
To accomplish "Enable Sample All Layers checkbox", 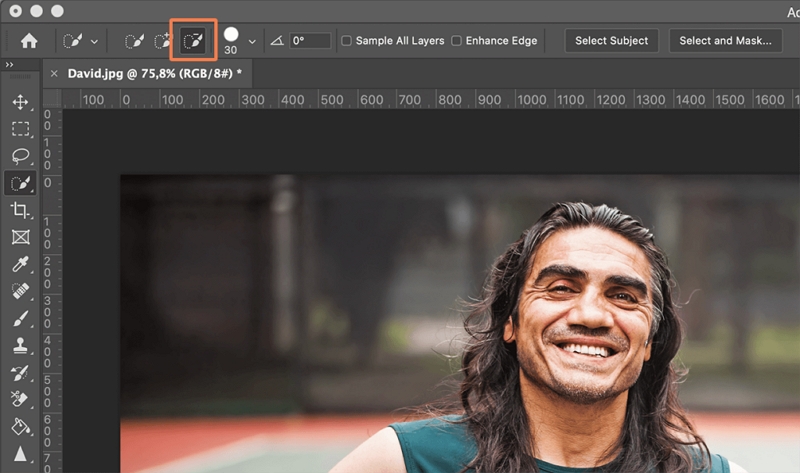I will pos(346,41).
